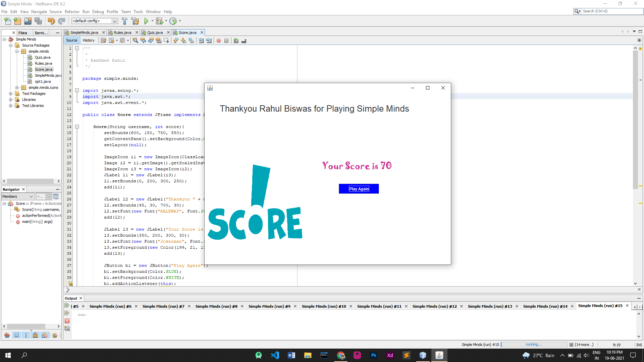Click the New Project icon
Viewport: 644px width, 362px height.
click(x=17, y=21)
